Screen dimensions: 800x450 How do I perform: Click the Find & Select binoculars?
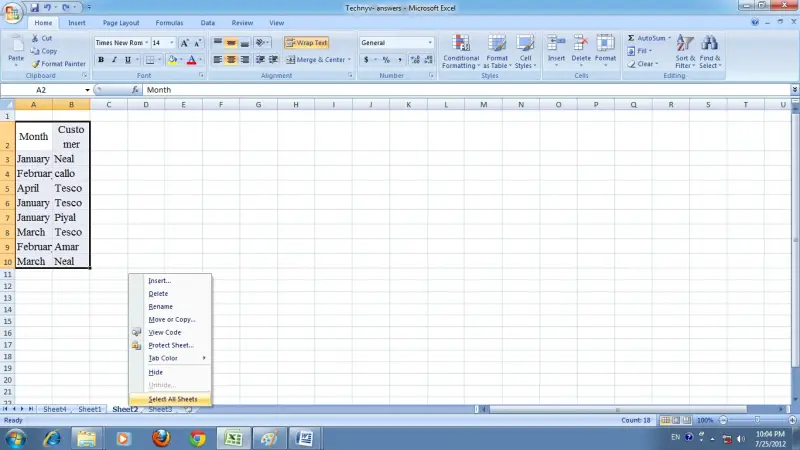click(710, 44)
